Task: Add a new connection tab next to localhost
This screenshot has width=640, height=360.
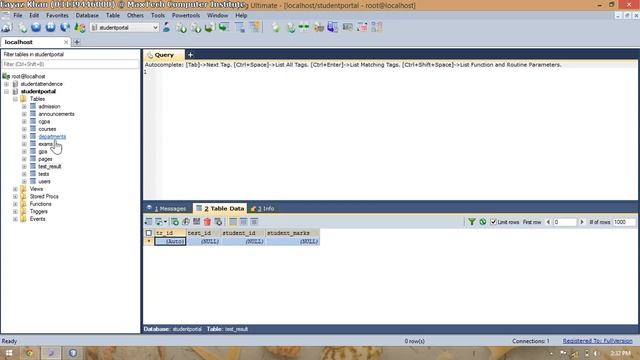Action: click(76, 42)
